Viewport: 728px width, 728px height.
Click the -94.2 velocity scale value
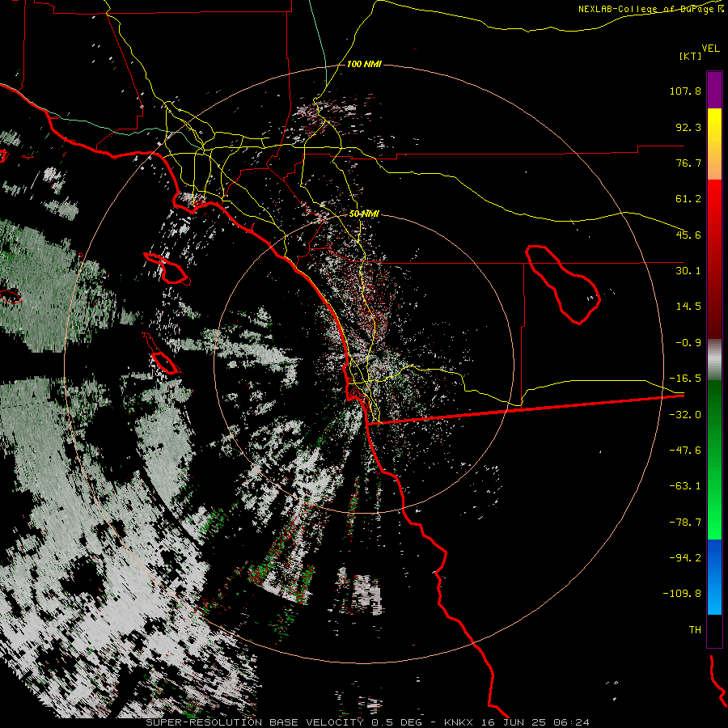(x=685, y=557)
